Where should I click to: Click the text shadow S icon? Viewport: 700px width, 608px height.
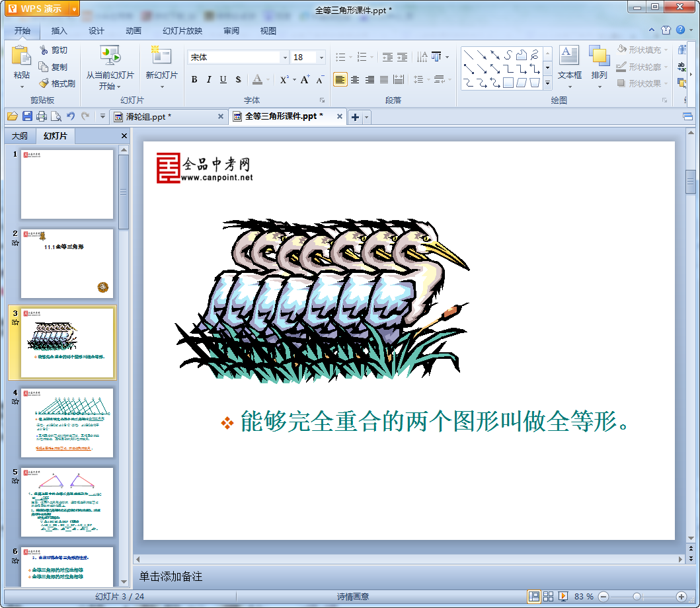click(x=238, y=79)
